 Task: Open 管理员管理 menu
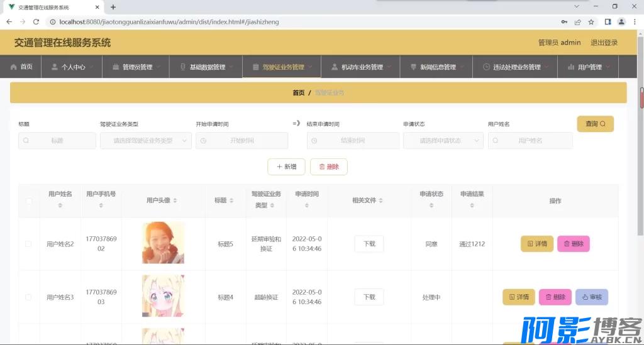coord(136,67)
